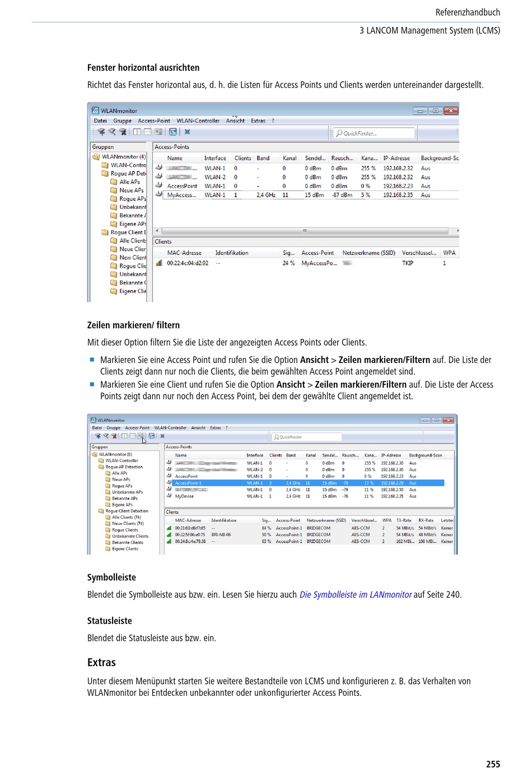
Task: Sort by the IP-Adresse column header in the upper window
Action: [396, 158]
